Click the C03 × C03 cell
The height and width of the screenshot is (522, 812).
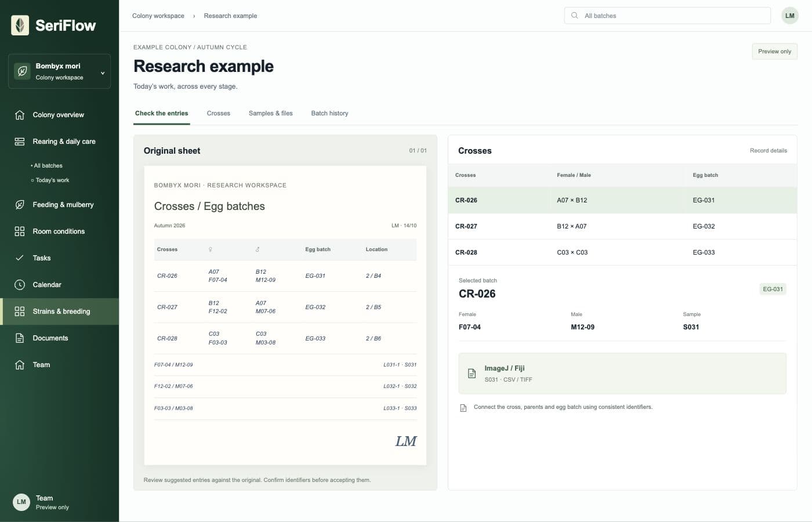(x=572, y=252)
